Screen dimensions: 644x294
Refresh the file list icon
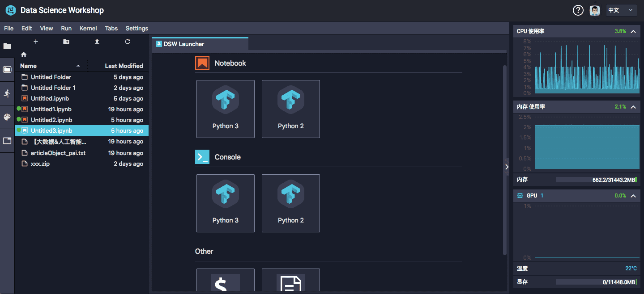(128, 42)
